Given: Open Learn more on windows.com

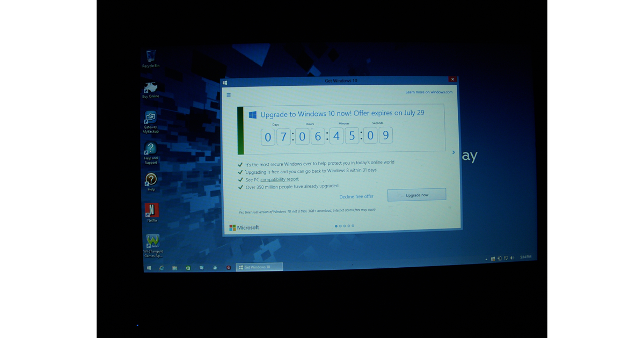Looking at the screenshot, I should pyautogui.click(x=429, y=92).
